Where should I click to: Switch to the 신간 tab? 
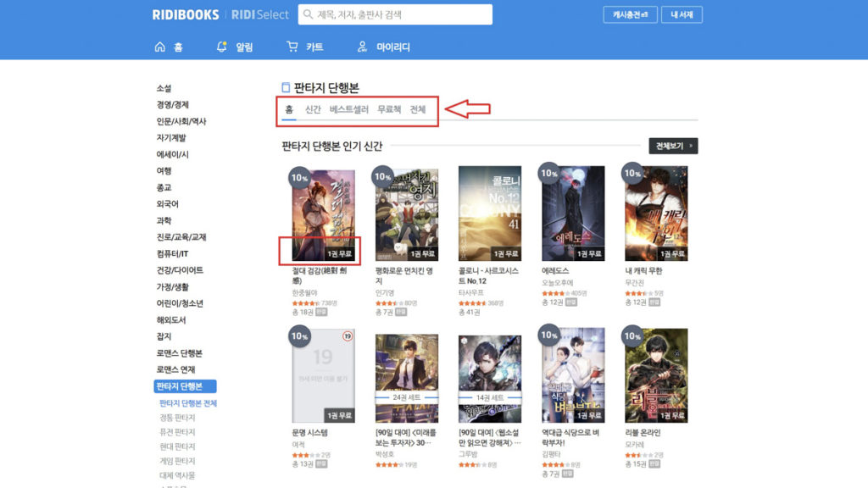pos(313,109)
